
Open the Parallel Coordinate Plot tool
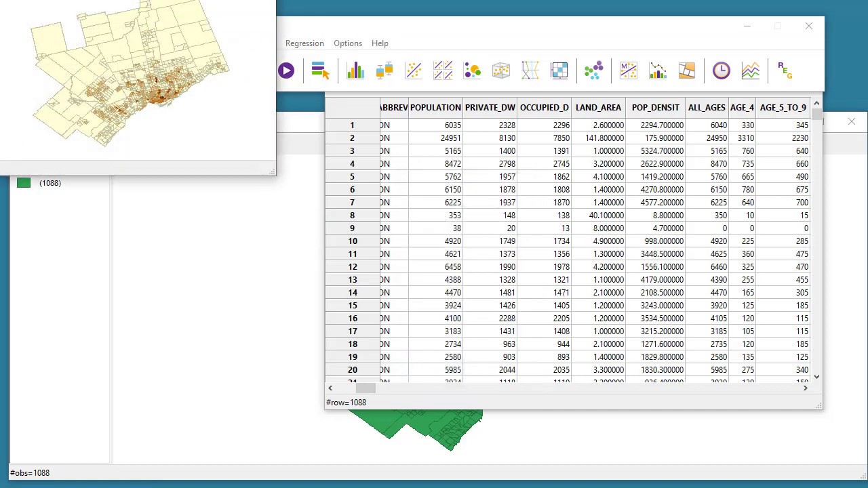530,70
